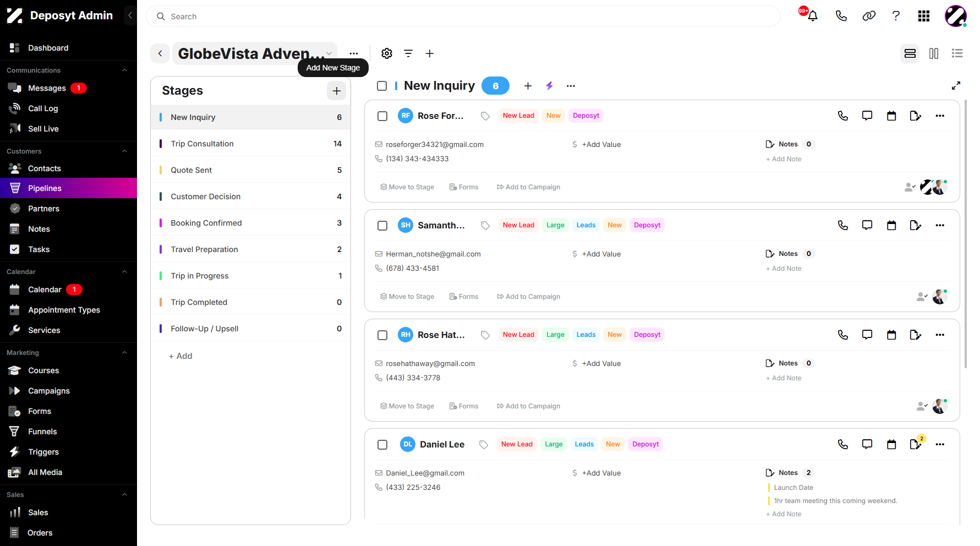
Task: Select Quote Sent stage
Action: 250,170
